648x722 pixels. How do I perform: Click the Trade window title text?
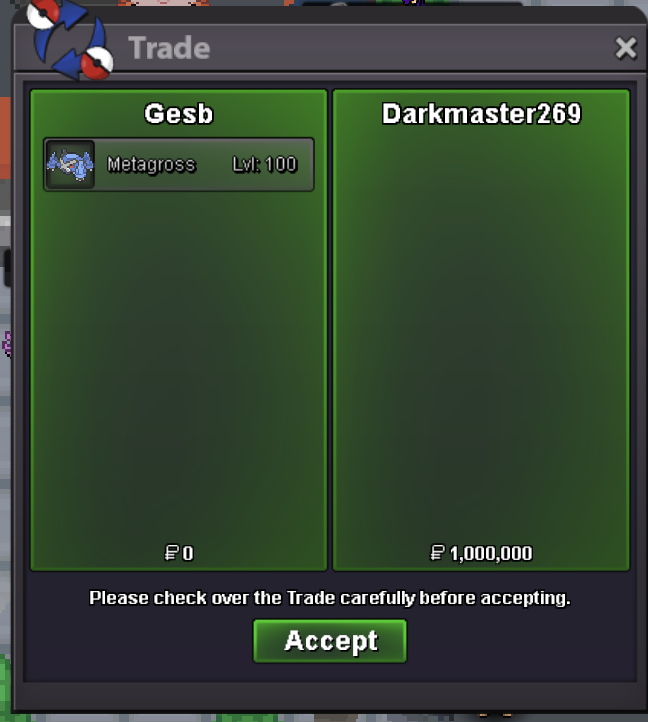[169, 48]
